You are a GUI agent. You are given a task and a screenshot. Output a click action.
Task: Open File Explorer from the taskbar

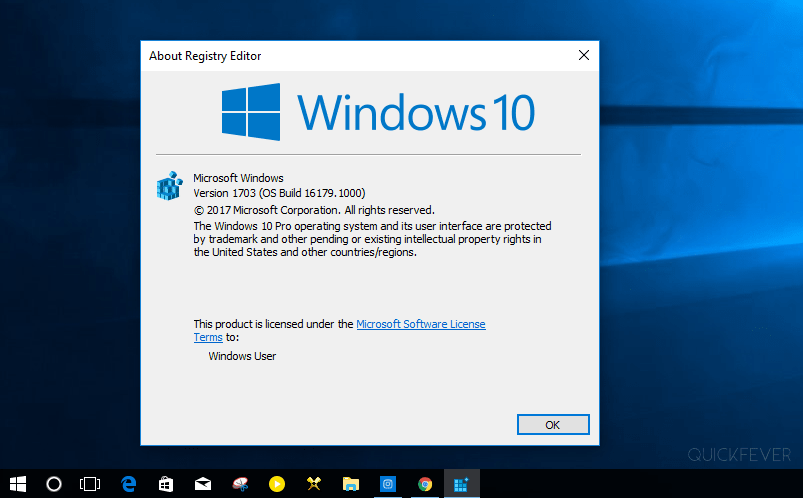[x=351, y=484]
